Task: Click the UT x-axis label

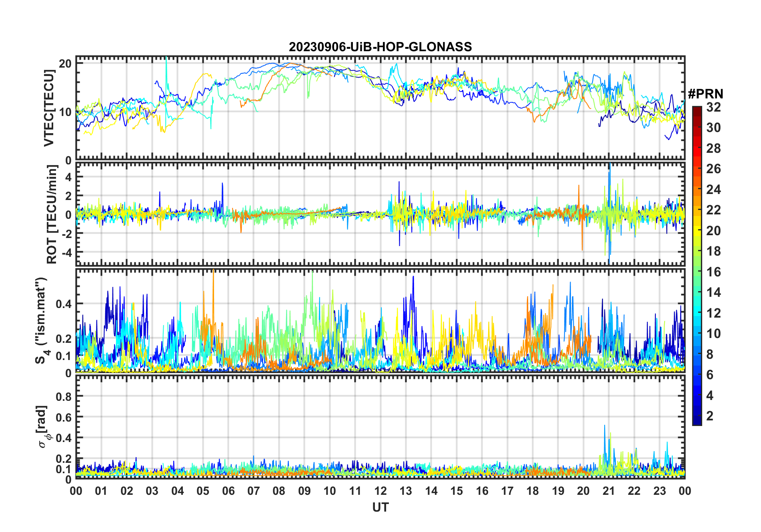Action: point(380,507)
